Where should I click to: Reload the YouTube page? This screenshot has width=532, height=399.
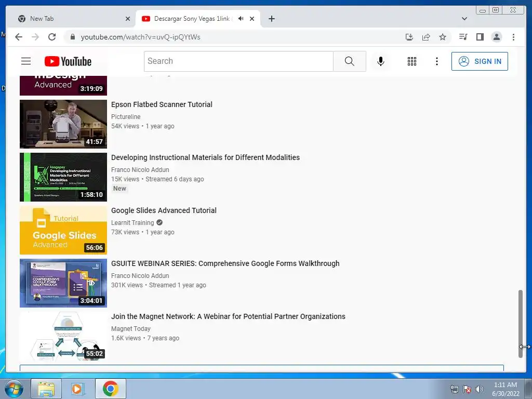coord(52,37)
